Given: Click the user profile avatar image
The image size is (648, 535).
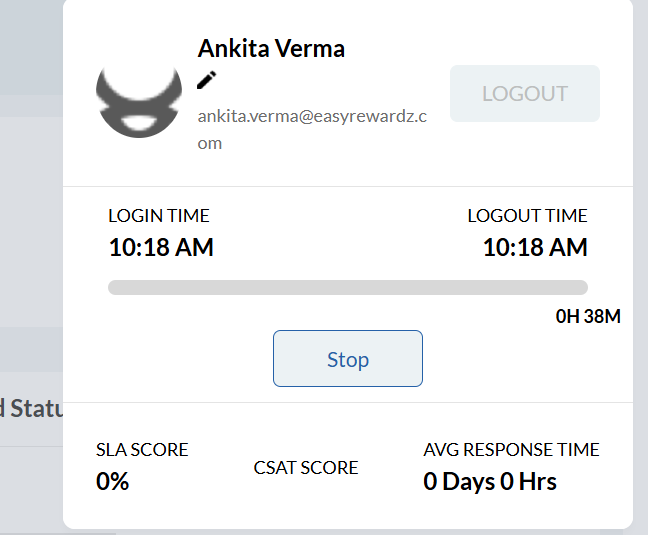Looking at the screenshot, I should coord(138,101).
